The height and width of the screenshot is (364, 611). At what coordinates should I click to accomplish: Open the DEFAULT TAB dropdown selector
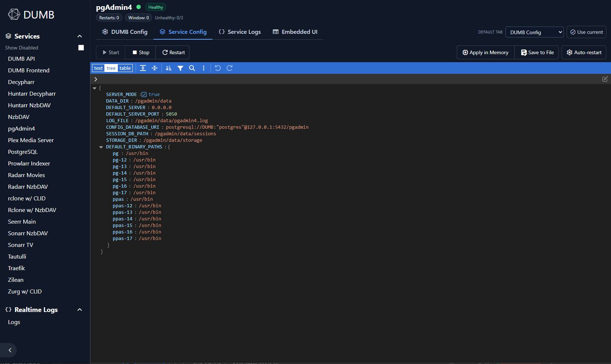(534, 32)
